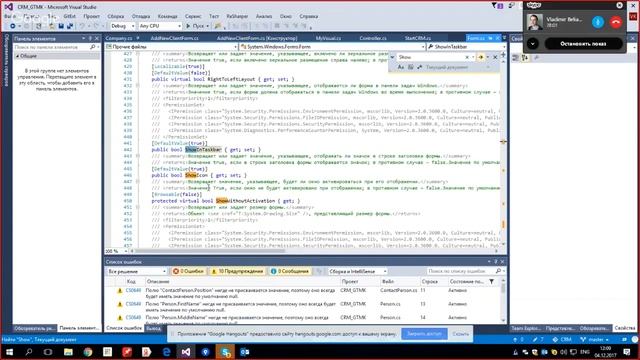The height and width of the screenshot is (360, 640).
Task: Toggle the 0 Ошибки filter
Action: [188, 271]
